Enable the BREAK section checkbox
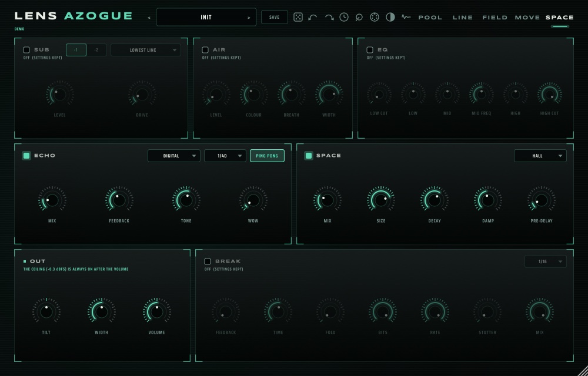588x376 pixels. point(208,261)
